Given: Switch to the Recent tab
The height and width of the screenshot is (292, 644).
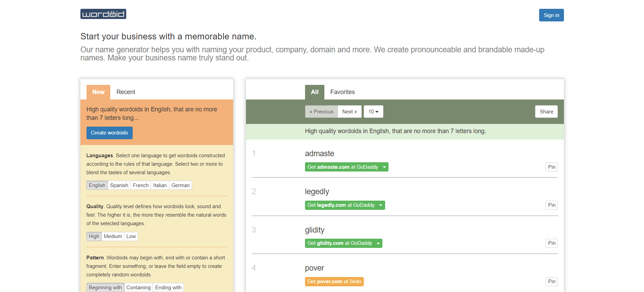Looking at the screenshot, I should coord(126,92).
